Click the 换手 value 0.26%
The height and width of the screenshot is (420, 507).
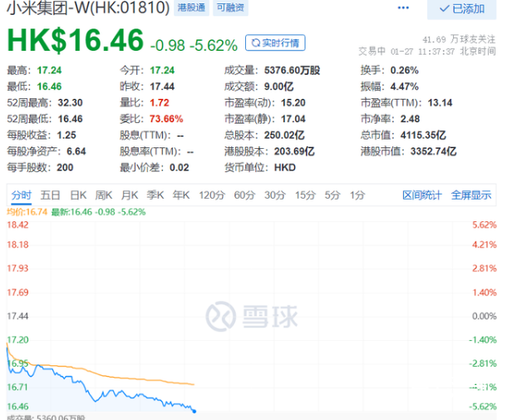point(404,70)
